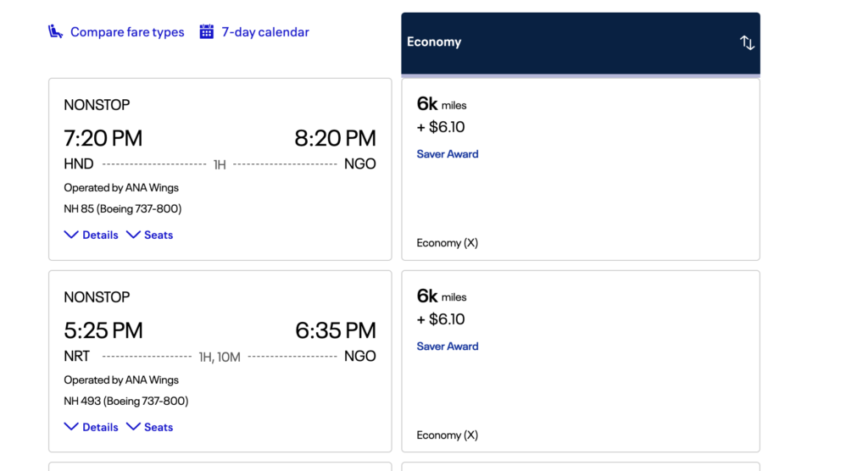The height and width of the screenshot is (471, 868).
Task: Select the Economy column header
Action: click(581, 43)
